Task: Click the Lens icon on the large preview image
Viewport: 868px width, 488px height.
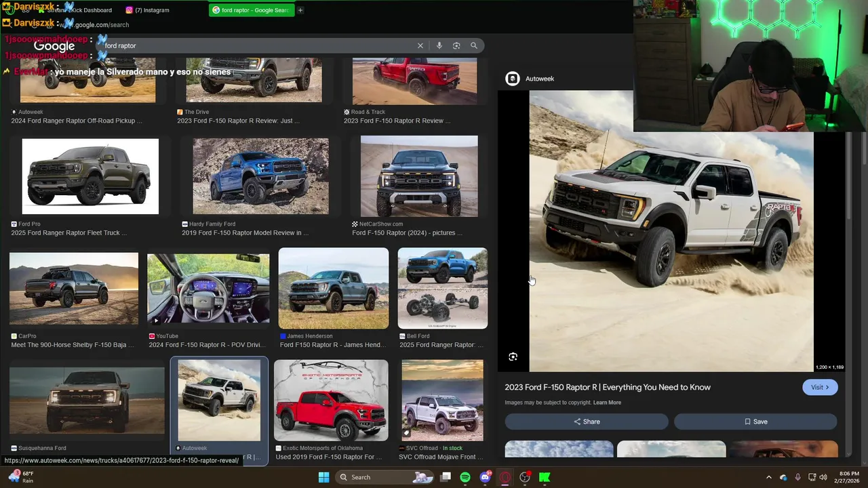Action: coord(513,357)
